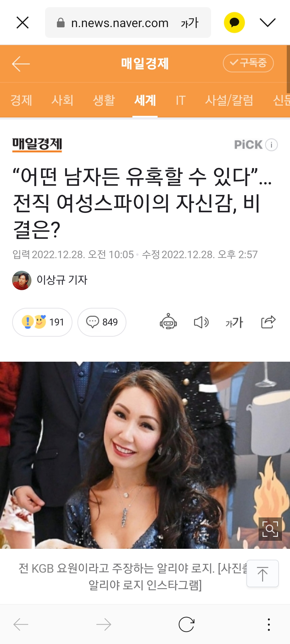Viewport: 290px width, 644px height.
Task: Switch to the 사회 tab
Action: [x=62, y=100]
